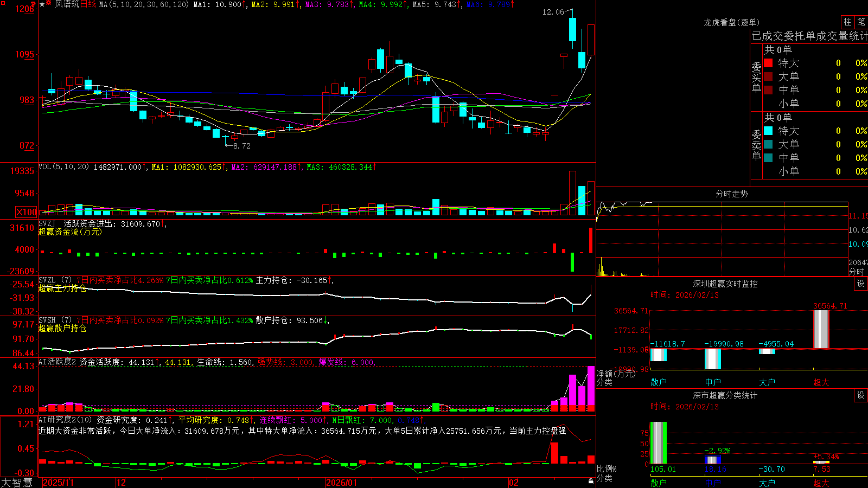Click the SVSH (7) indicator name
This screenshot has height=488, width=868.
point(55,320)
